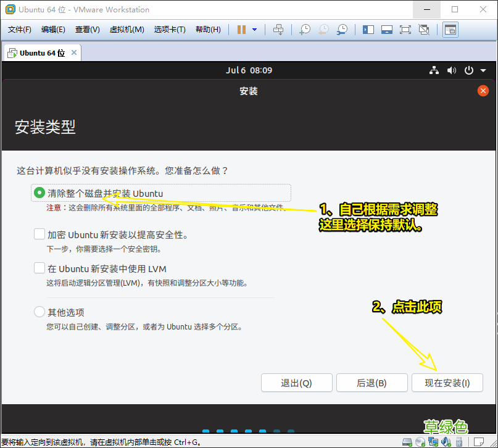The width and height of the screenshot is (498, 448).
Task: Open the 编辑(E) menu
Action: tap(53, 30)
